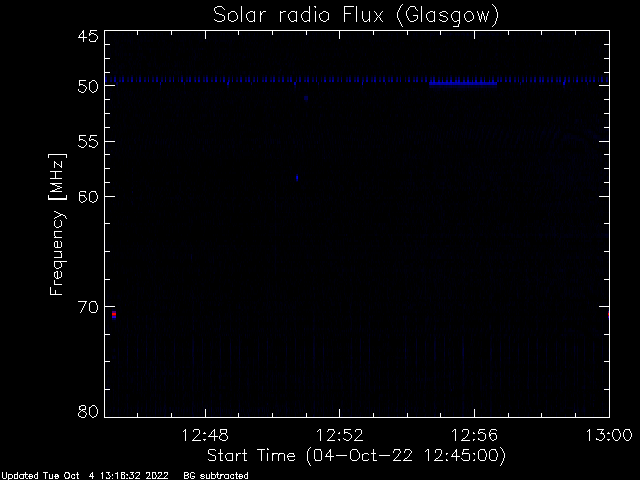Click the 12:52 time axis label

(340, 435)
